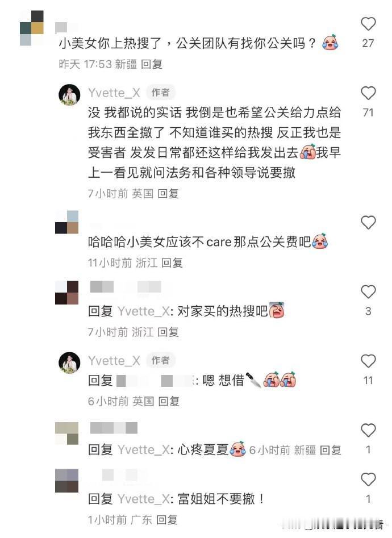Like the author's '嗯 想借' reply

click(368, 361)
